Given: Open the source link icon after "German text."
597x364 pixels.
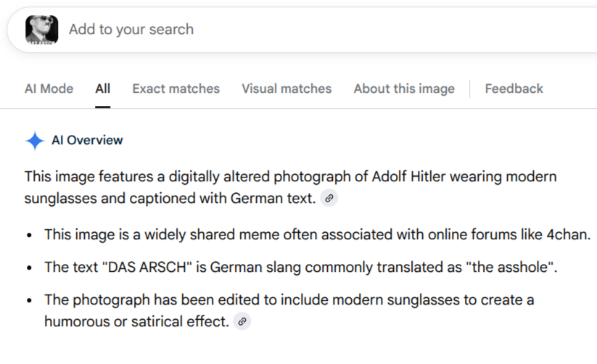Looking at the screenshot, I should click(329, 198).
